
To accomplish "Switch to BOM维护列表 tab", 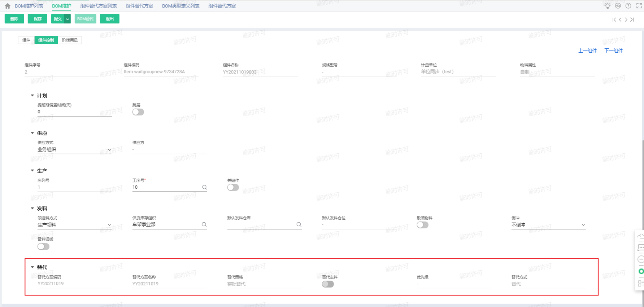I will 29,6.
